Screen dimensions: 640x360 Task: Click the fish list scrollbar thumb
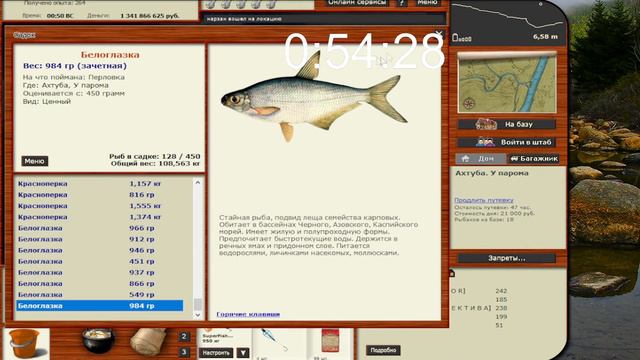pos(198,304)
